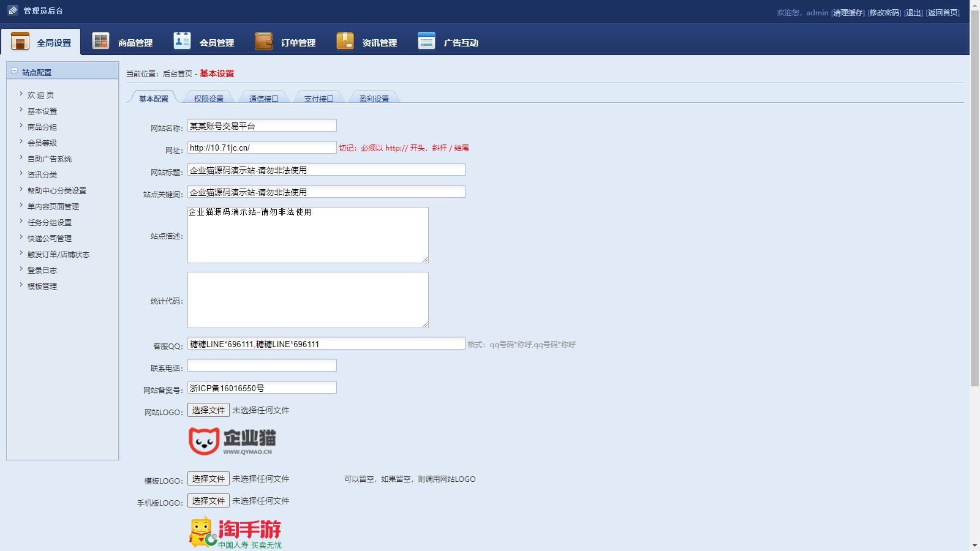Open the 广告互动 module icon
The image size is (980, 551).
point(425,39)
